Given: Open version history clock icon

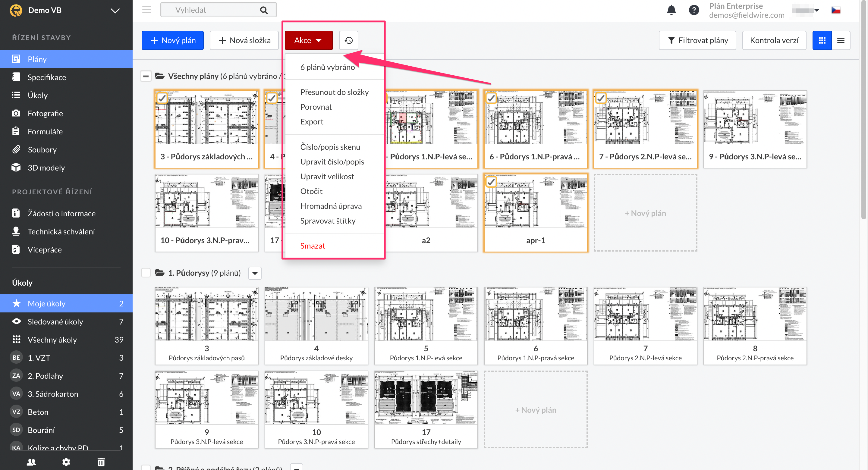Looking at the screenshot, I should pos(348,40).
